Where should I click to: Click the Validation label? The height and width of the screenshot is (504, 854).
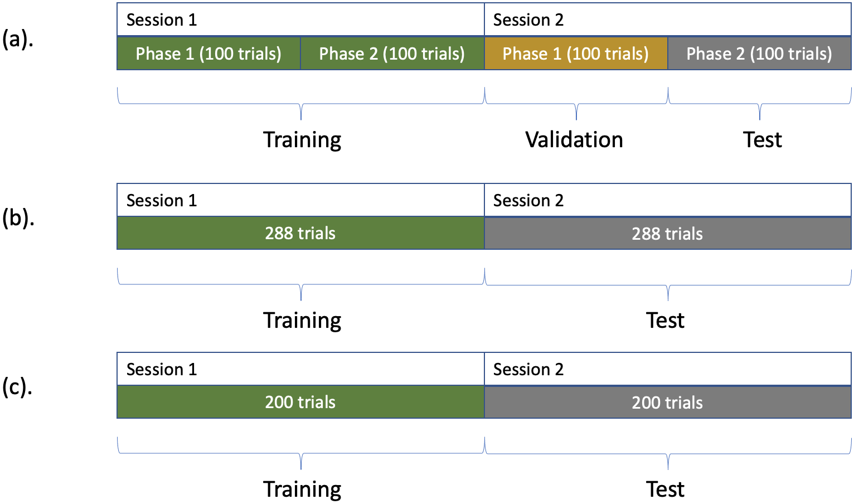coord(574,139)
